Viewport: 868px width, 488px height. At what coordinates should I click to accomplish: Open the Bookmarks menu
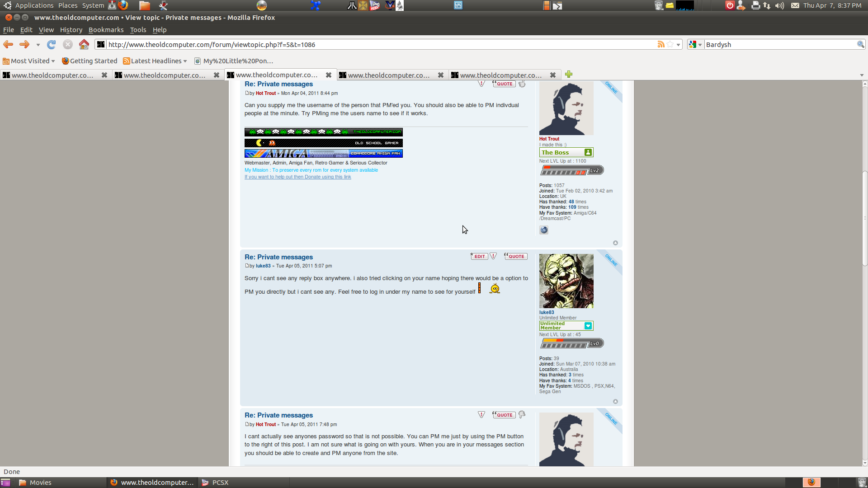[x=106, y=30]
